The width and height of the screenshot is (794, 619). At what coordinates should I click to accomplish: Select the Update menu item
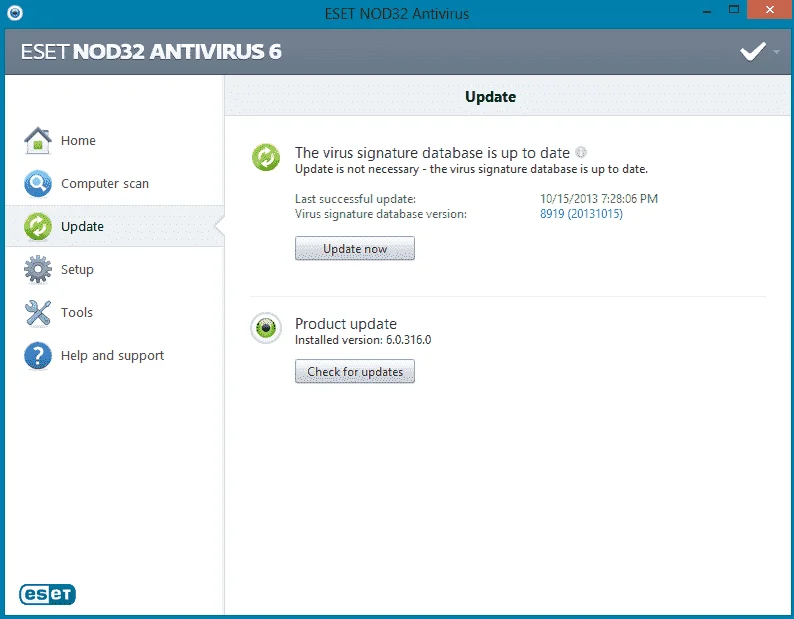(x=114, y=226)
